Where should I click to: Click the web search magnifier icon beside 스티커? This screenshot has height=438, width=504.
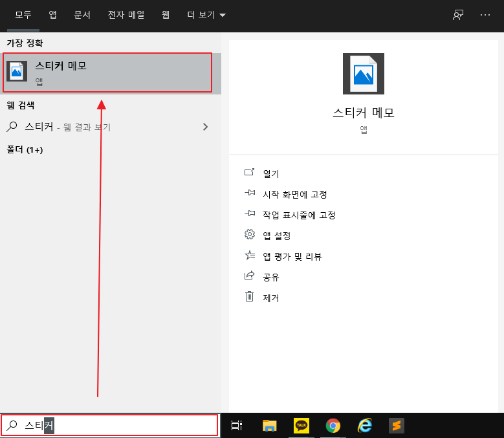[x=12, y=127]
